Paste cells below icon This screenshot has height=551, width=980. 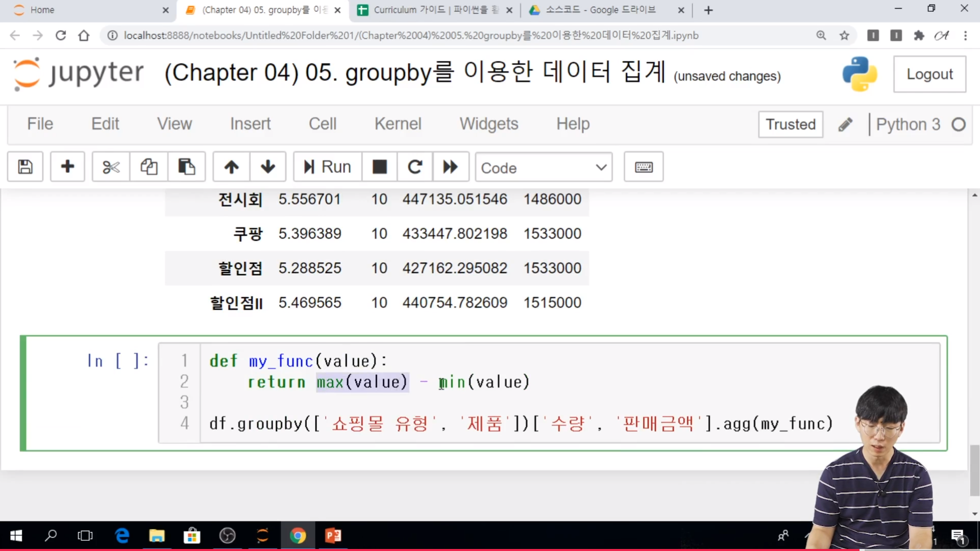click(186, 167)
